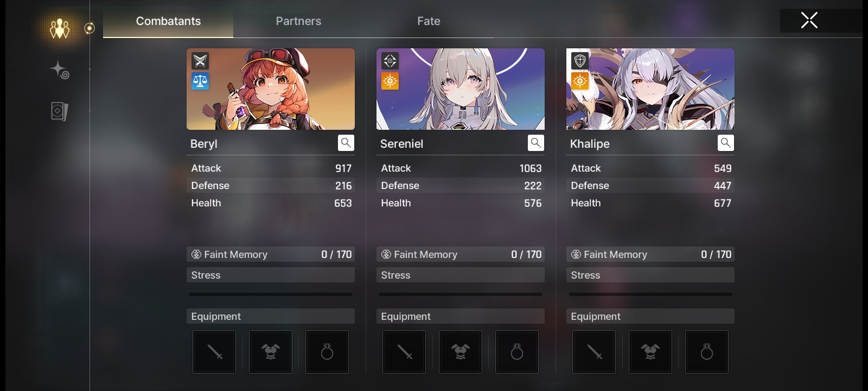Switch to the Fate tab
Screen dimensions: 868x391
coord(429,21)
